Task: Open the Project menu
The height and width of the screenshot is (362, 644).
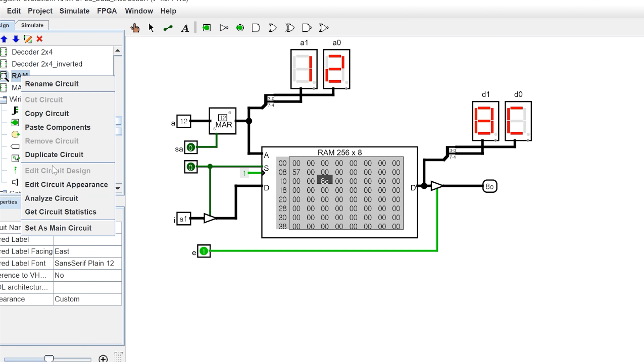Action: (x=40, y=11)
